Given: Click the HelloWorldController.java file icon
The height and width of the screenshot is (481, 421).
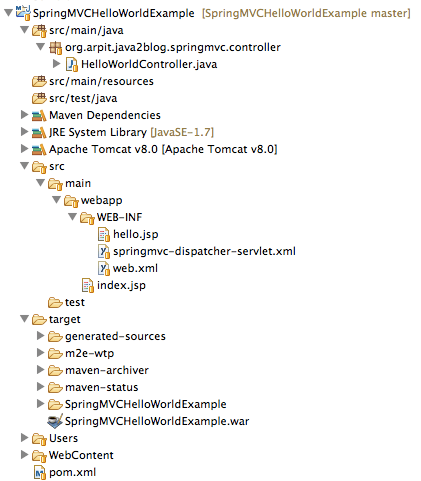Looking at the screenshot, I should pyautogui.click(x=72, y=64).
